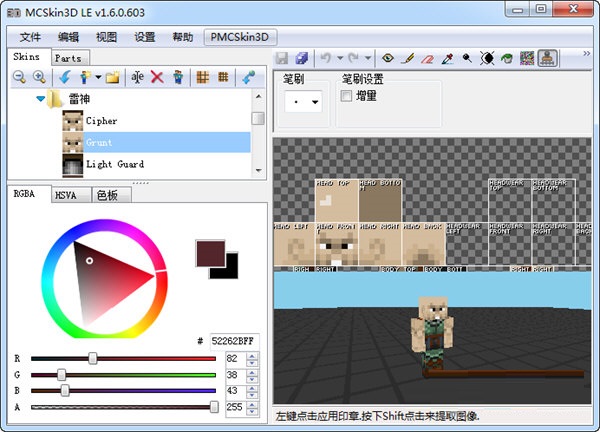Open the 帮助 menu

click(183, 37)
